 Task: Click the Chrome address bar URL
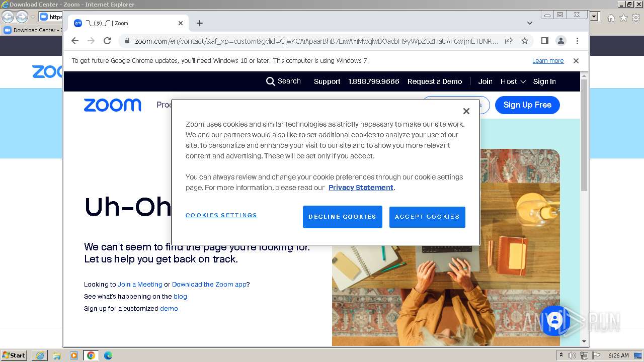click(316, 41)
